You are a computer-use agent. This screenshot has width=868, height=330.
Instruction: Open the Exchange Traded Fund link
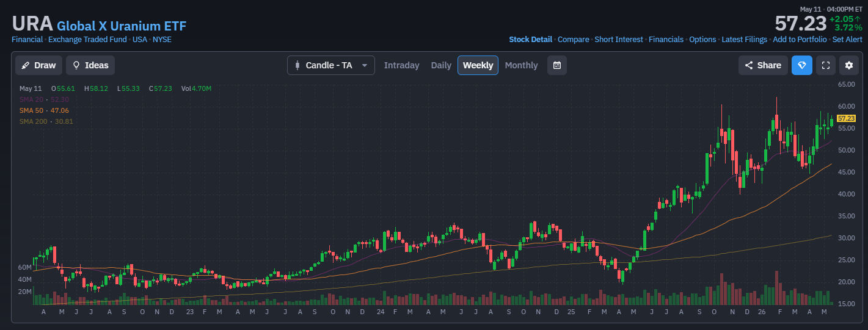[x=87, y=40]
